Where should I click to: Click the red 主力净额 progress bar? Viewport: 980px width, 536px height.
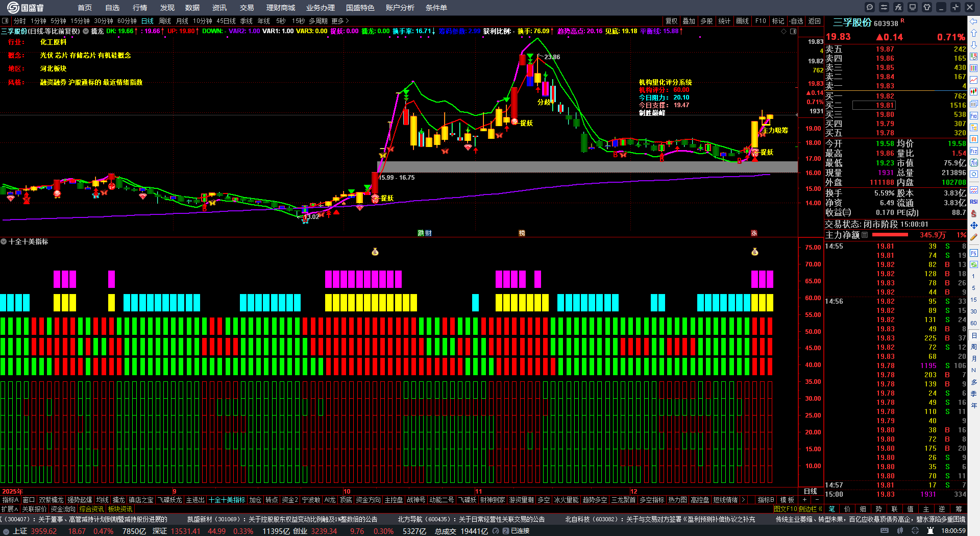[890, 235]
